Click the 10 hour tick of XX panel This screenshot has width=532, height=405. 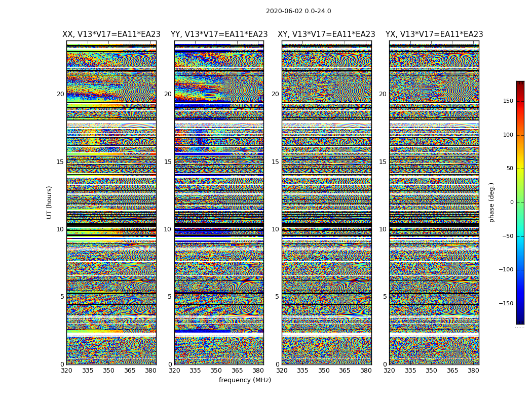pos(60,229)
